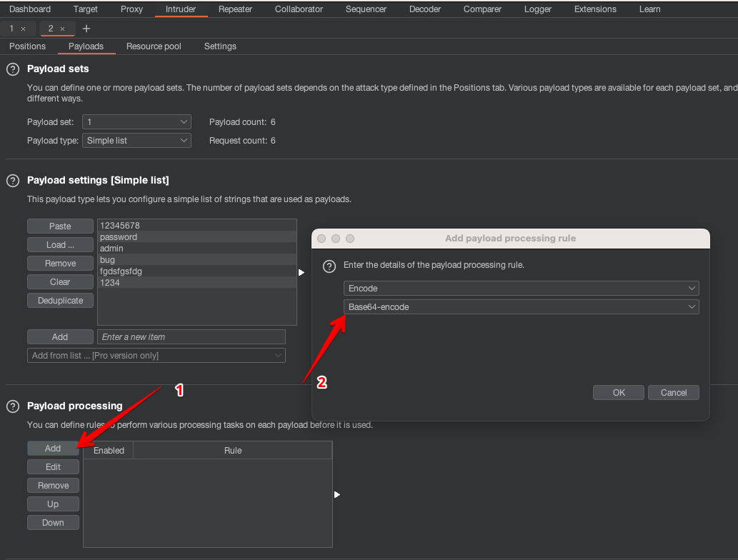Open the Resource pool sub-tab
This screenshot has height=560, width=738.
[x=154, y=46]
